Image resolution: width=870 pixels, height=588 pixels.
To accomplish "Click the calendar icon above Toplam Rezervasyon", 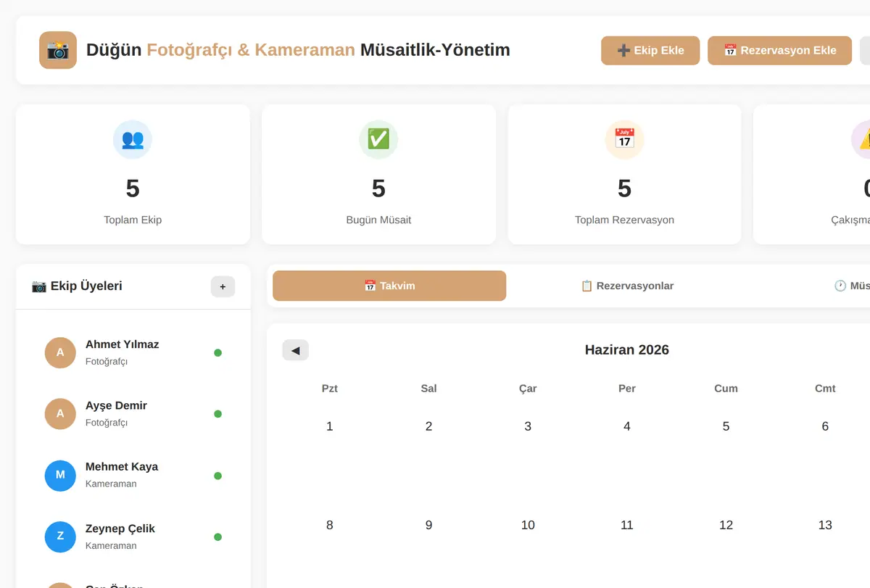I will 624,139.
